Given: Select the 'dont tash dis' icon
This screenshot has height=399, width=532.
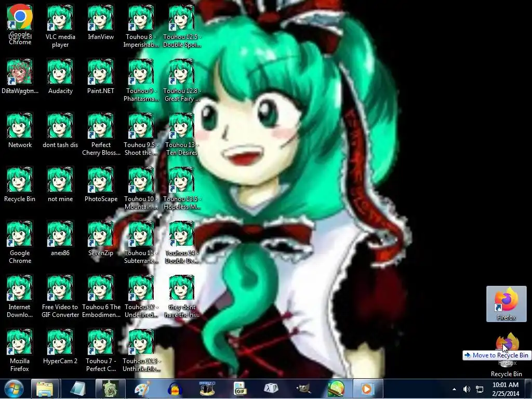Looking at the screenshot, I should [60, 130].
